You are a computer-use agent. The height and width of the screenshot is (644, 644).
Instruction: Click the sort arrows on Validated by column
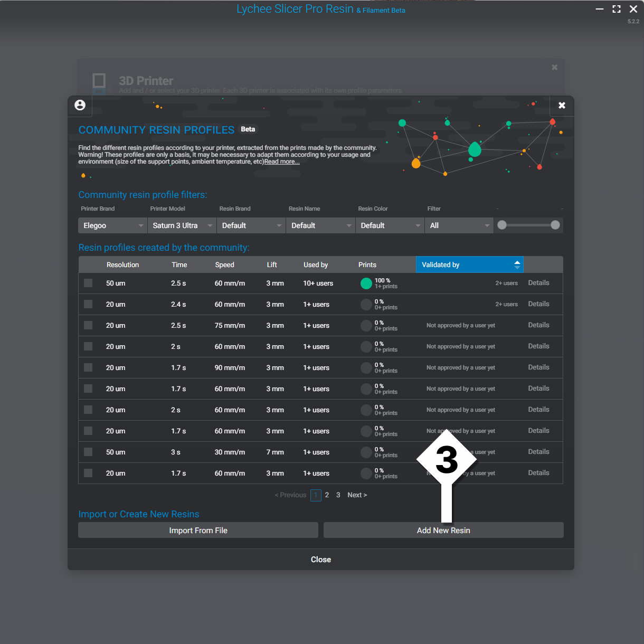516,264
